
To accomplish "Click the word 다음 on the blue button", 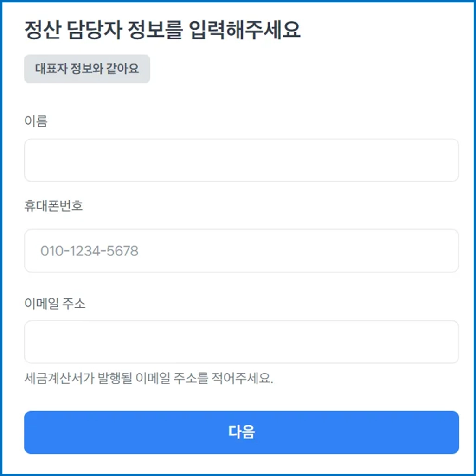I will [241, 432].
